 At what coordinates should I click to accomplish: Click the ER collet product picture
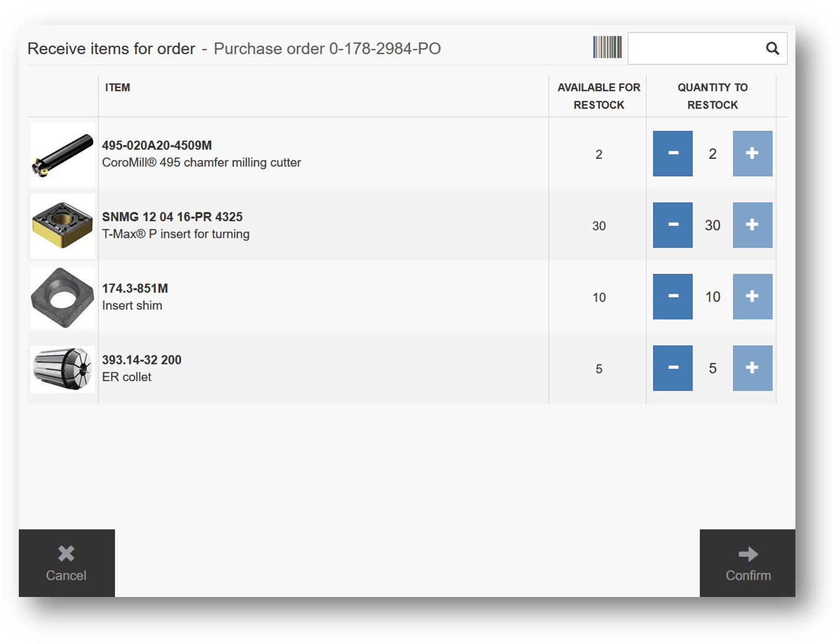[x=63, y=368]
